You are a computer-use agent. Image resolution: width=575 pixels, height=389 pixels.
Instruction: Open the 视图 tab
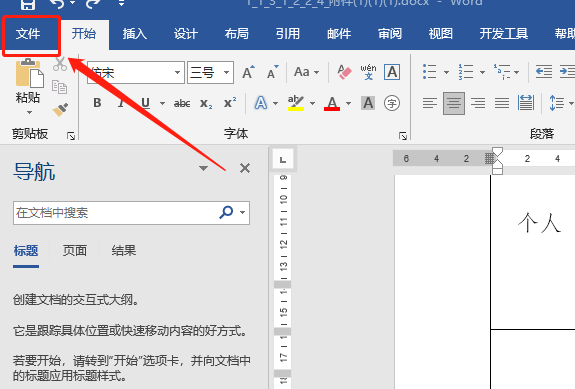click(x=440, y=34)
